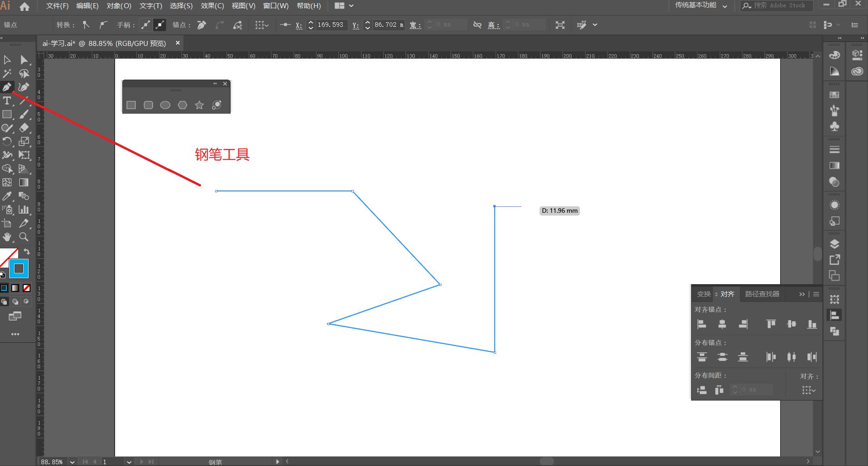Expand the 变换 panel flyout menu
The height and width of the screenshot is (466, 868).
(816, 294)
